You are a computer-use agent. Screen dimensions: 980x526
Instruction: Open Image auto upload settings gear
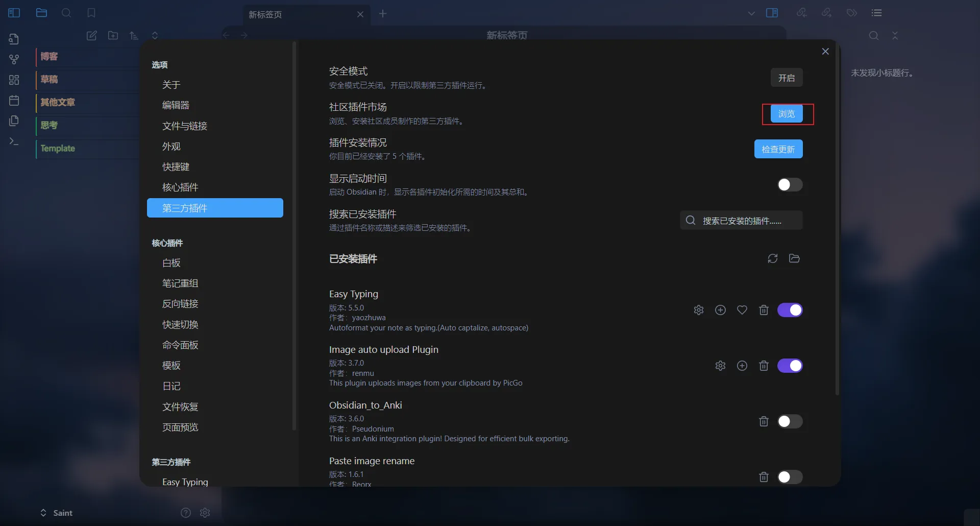721,366
